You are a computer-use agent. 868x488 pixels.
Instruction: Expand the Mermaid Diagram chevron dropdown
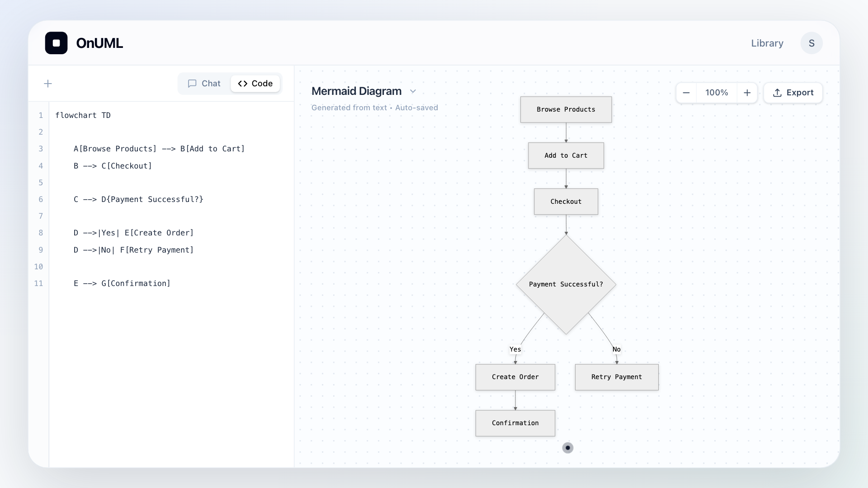[x=413, y=91]
